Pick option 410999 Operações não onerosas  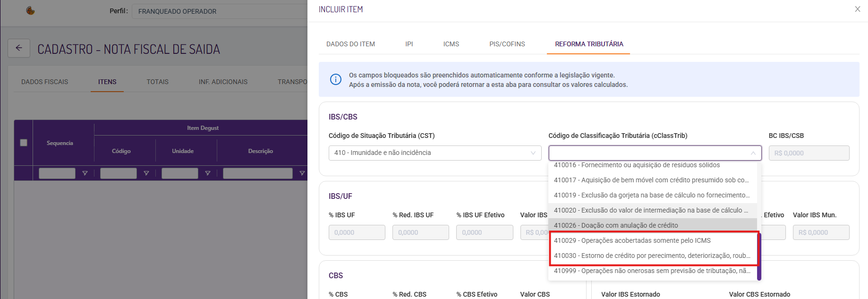point(652,271)
